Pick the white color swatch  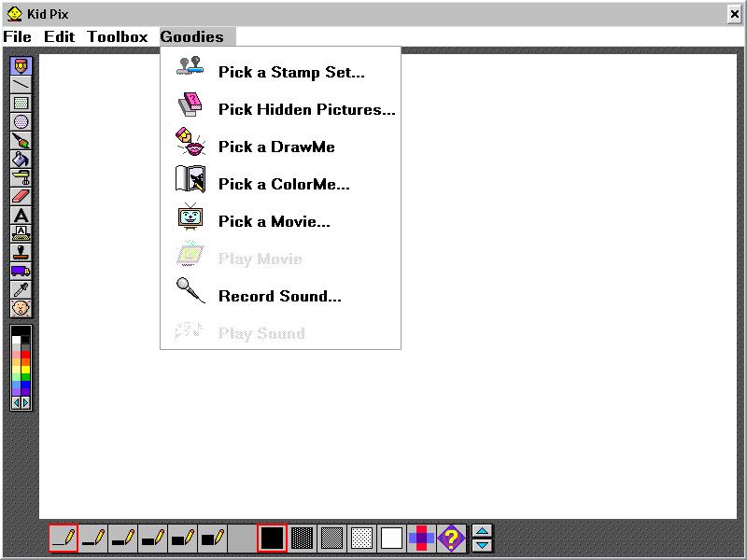pyautogui.click(x=16, y=340)
